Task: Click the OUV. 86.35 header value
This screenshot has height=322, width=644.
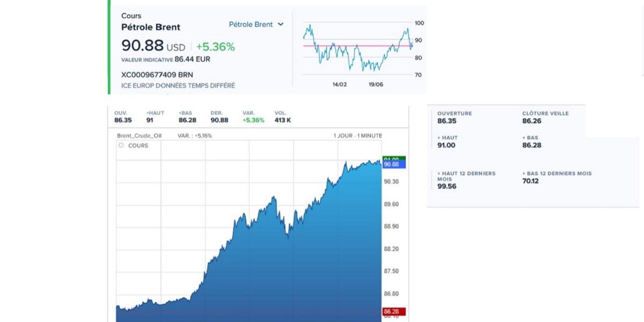Action: point(123,120)
